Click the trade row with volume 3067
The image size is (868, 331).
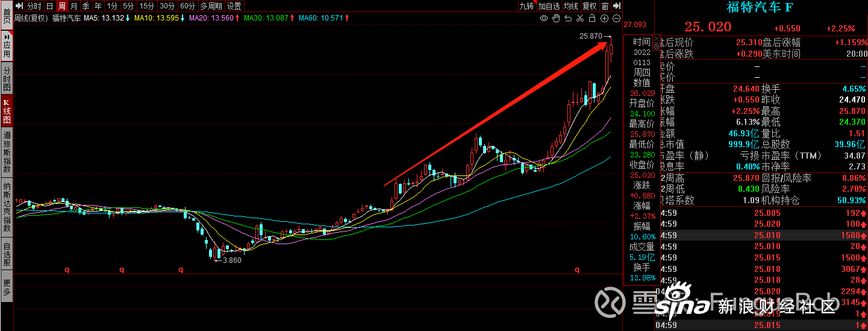coord(762,270)
